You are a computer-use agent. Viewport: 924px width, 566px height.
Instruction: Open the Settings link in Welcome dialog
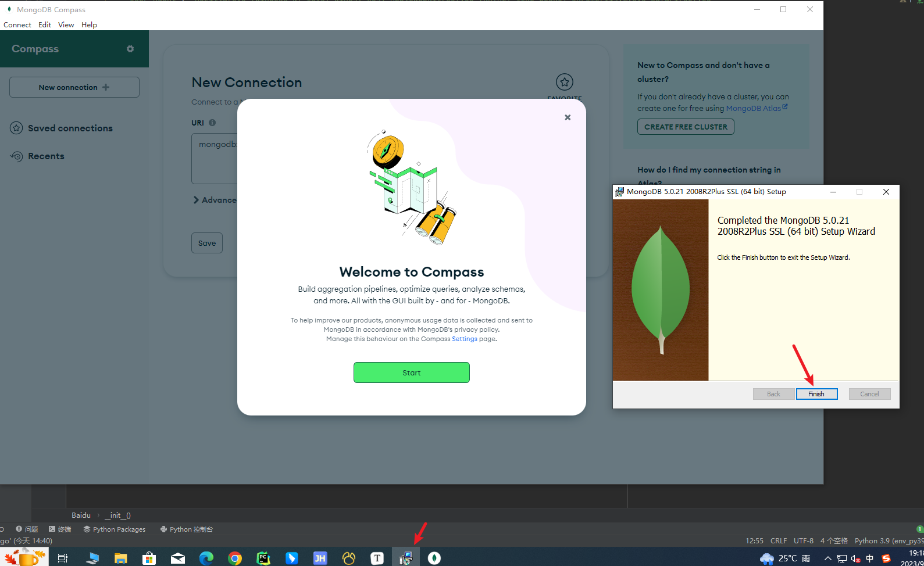click(x=464, y=339)
